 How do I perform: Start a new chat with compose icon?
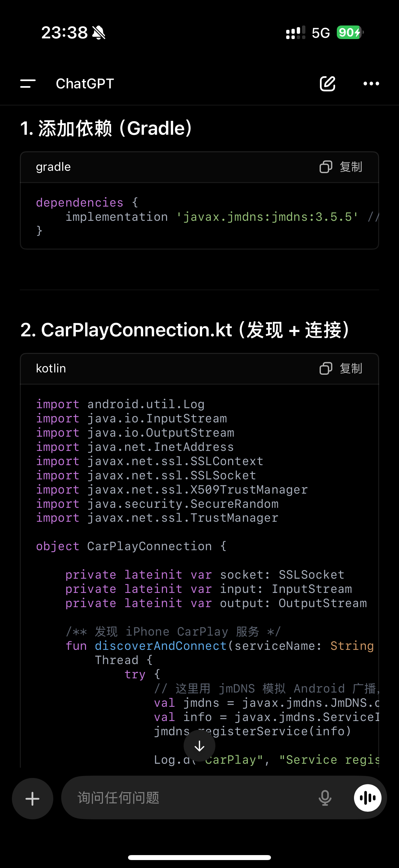(x=328, y=83)
